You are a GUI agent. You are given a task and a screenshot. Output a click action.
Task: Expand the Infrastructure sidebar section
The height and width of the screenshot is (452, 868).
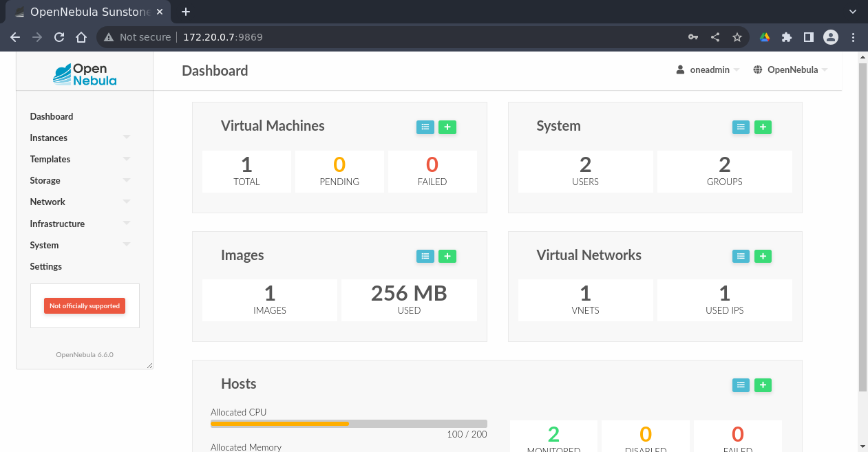[x=80, y=224]
